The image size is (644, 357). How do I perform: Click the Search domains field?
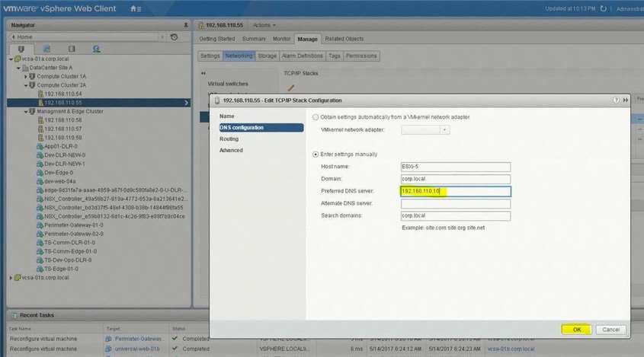pyautogui.click(x=456, y=216)
